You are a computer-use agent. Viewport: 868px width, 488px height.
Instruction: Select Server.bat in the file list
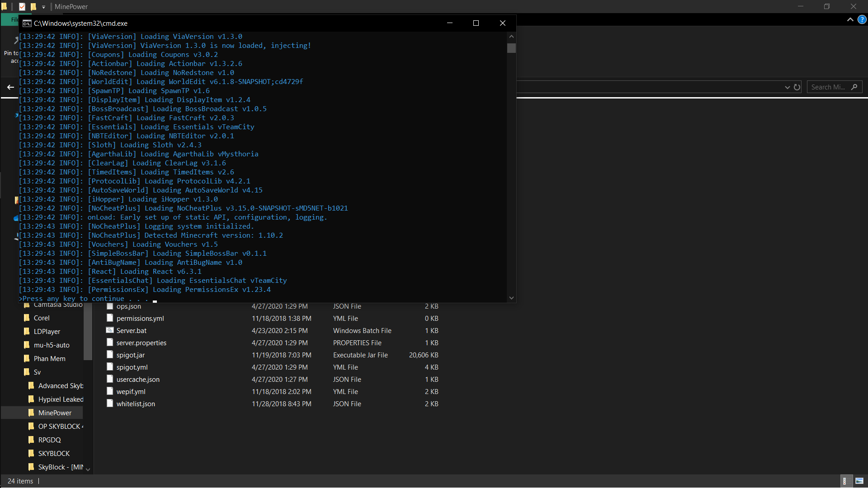click(x=131, y=331)
